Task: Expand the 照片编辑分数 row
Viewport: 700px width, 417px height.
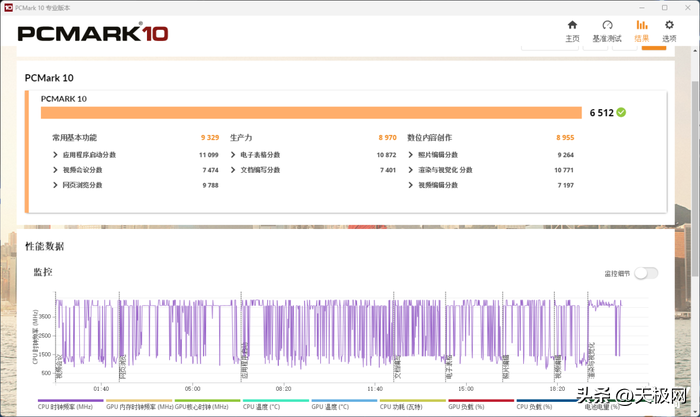Action: 411,155
